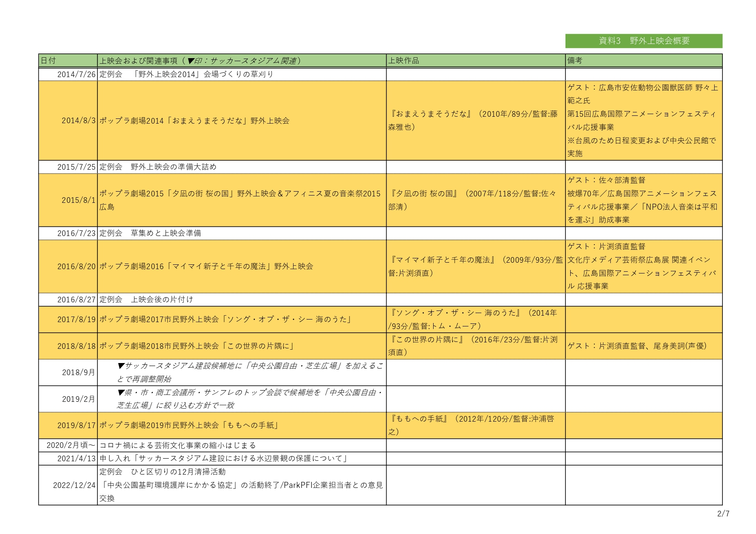Click the 『夕凪の街 桜の国』 film details cell

click(x=475, y=200)
